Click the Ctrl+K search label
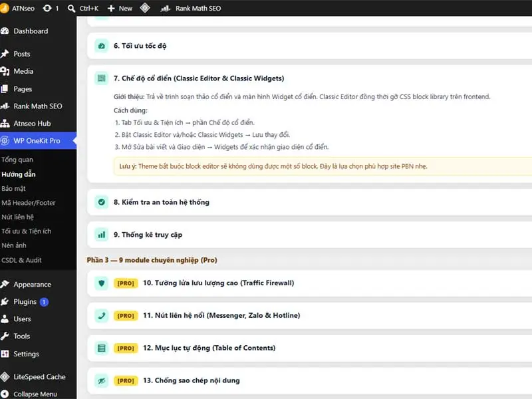This screenshot has height=399, width=532. point(89,9)
